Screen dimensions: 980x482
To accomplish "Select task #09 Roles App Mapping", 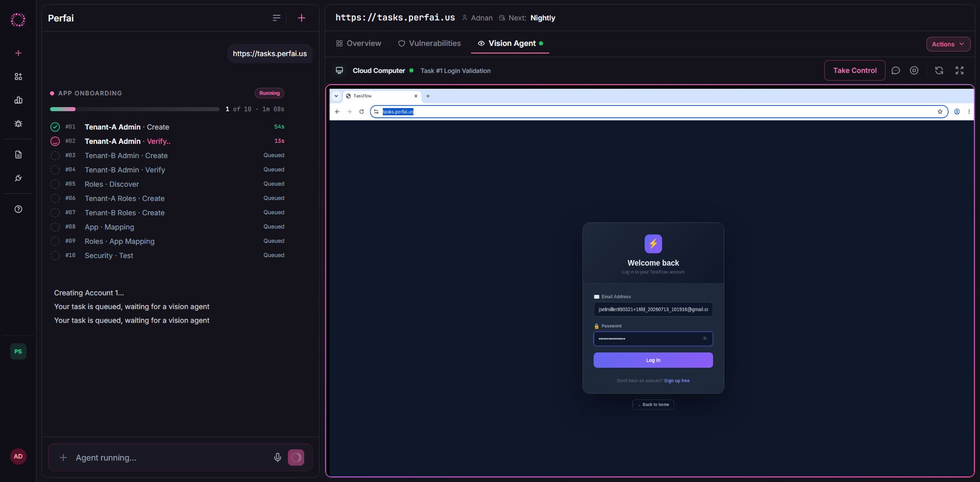I will coord(168,241).
